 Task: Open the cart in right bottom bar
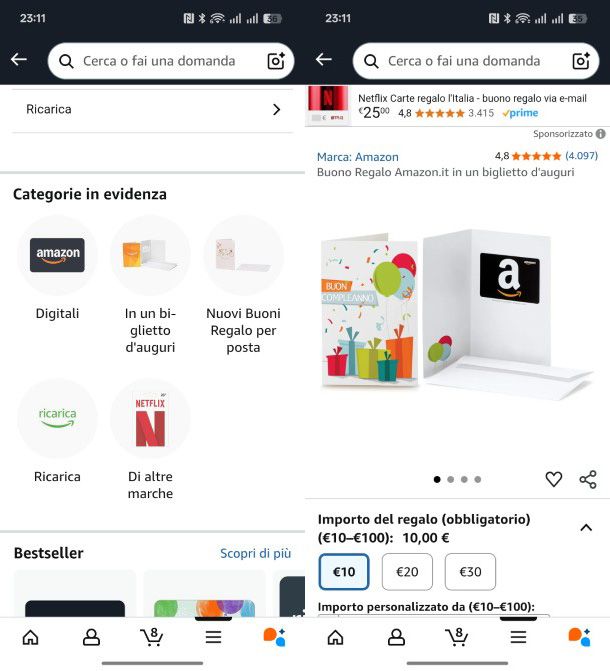click(457, 637)
